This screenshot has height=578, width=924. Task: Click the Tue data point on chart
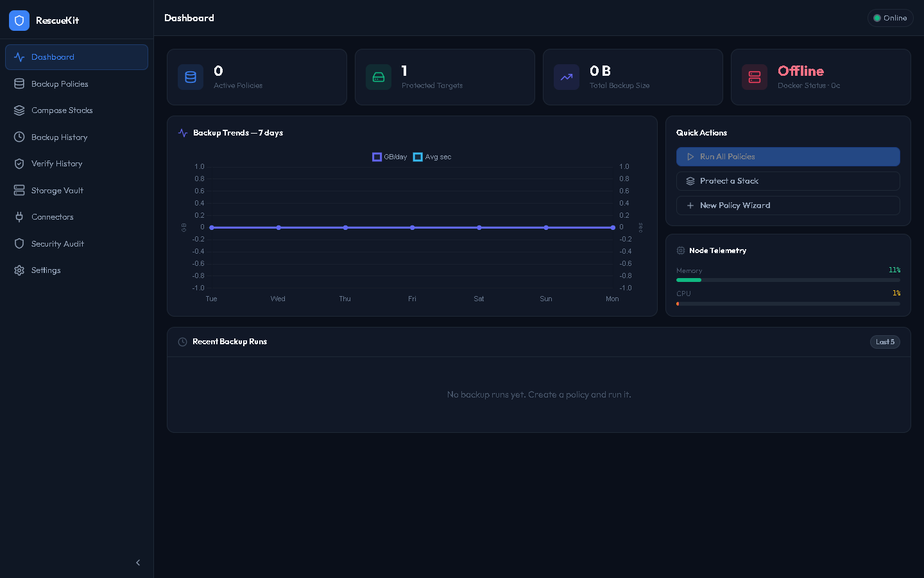tap(212, 227)
